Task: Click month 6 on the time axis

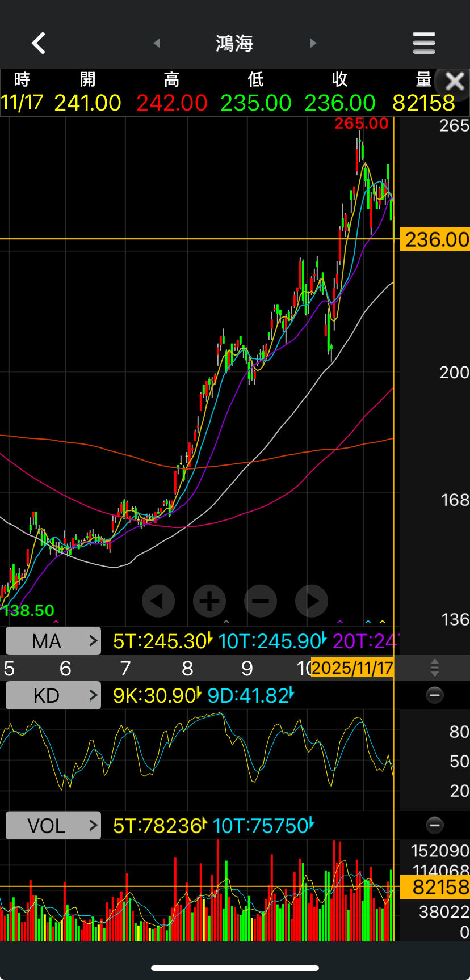Action: [x=65, y=669]
